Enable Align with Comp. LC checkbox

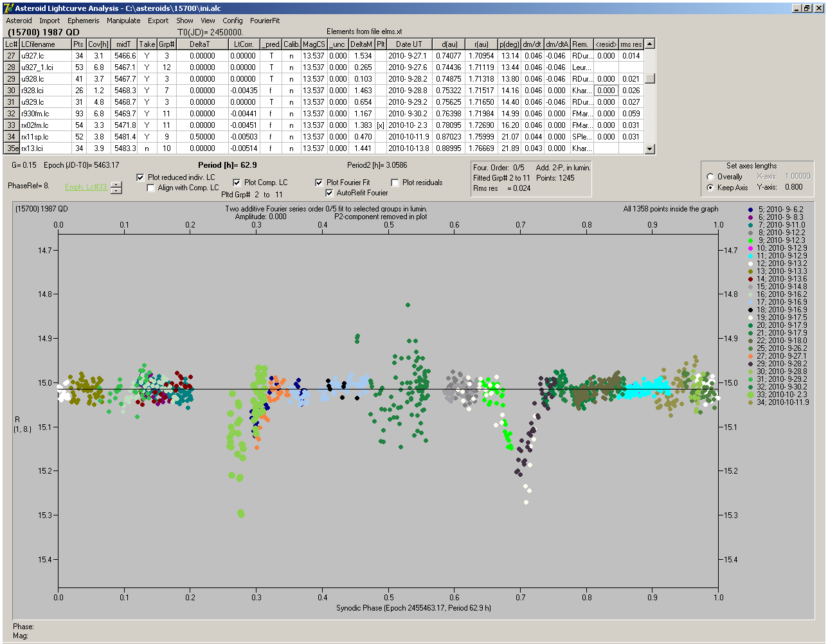coord(151,188)
